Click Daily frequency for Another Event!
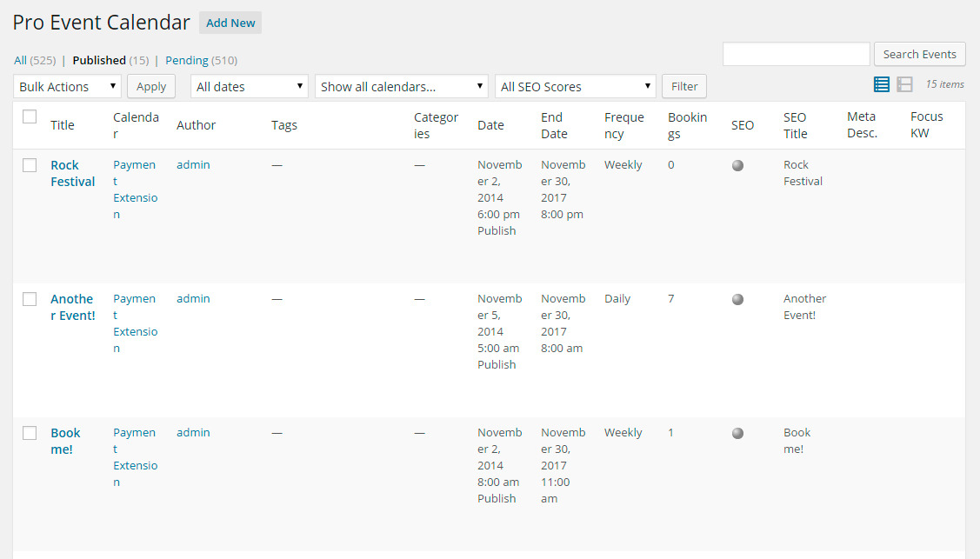980x559 pixels. point(617,298)
